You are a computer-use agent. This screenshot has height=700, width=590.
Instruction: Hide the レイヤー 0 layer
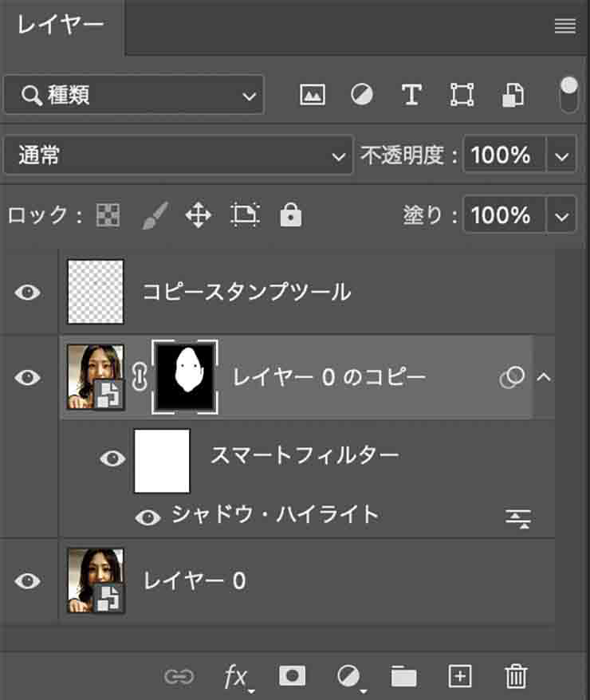28,581
